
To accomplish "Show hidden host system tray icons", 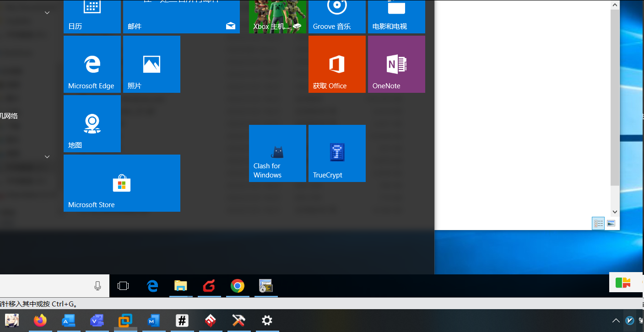I will 616,321.
